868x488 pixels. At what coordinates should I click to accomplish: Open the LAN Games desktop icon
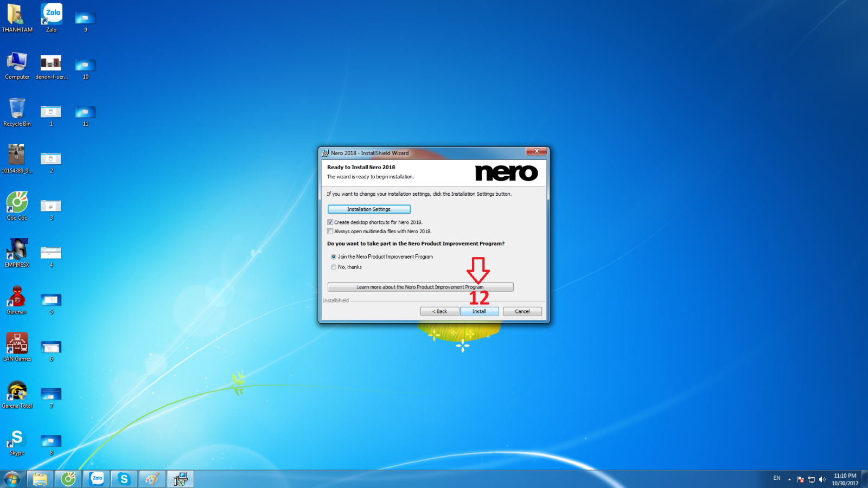[17, 345]
